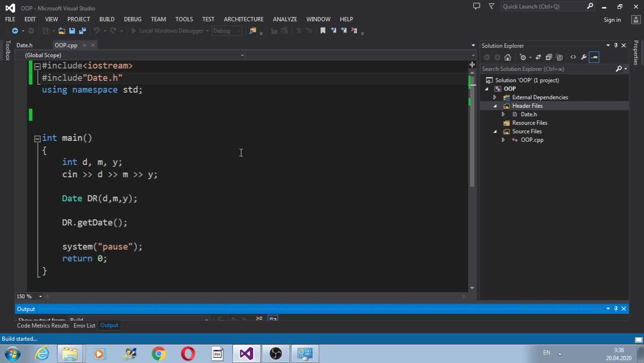This screenshot has width=644, height=363.
Task: Switch to Code Metrics Results tab
Action: click(43, 325)
